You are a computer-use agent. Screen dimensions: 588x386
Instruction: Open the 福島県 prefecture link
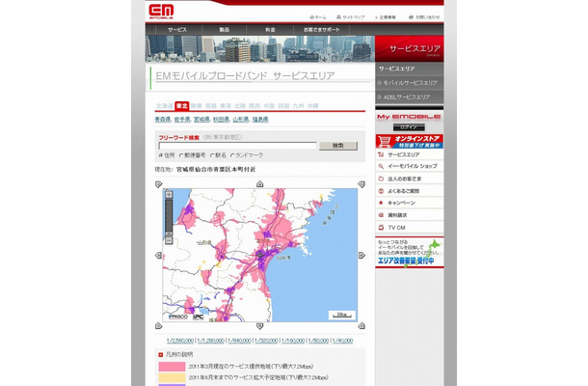coord(260,120)
